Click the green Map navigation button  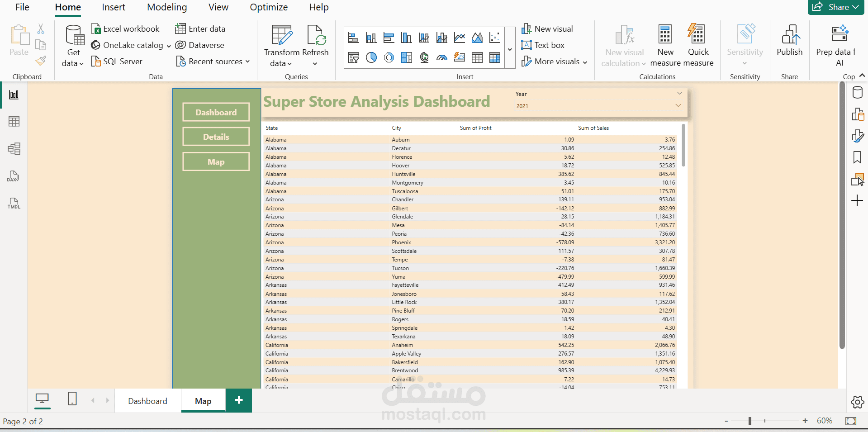216,161
